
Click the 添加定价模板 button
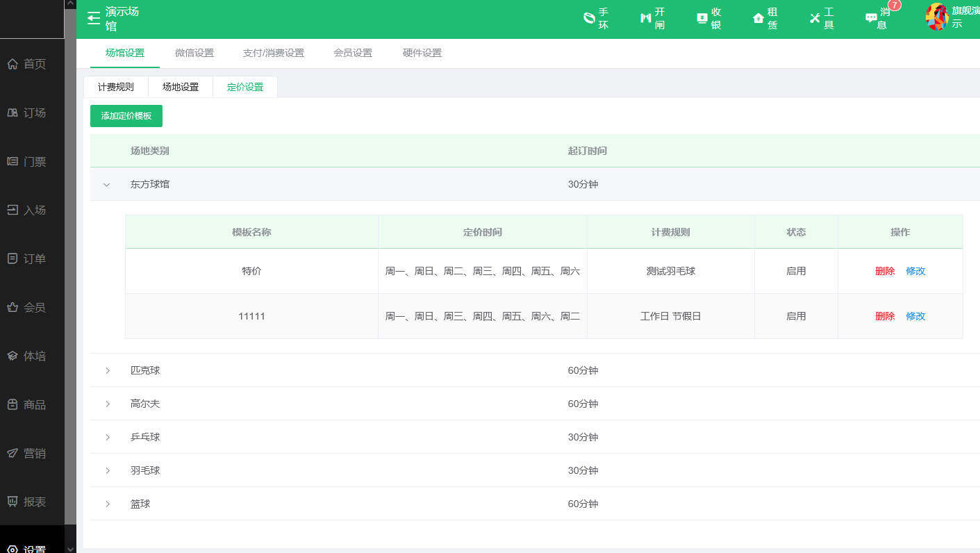(126, 116)
